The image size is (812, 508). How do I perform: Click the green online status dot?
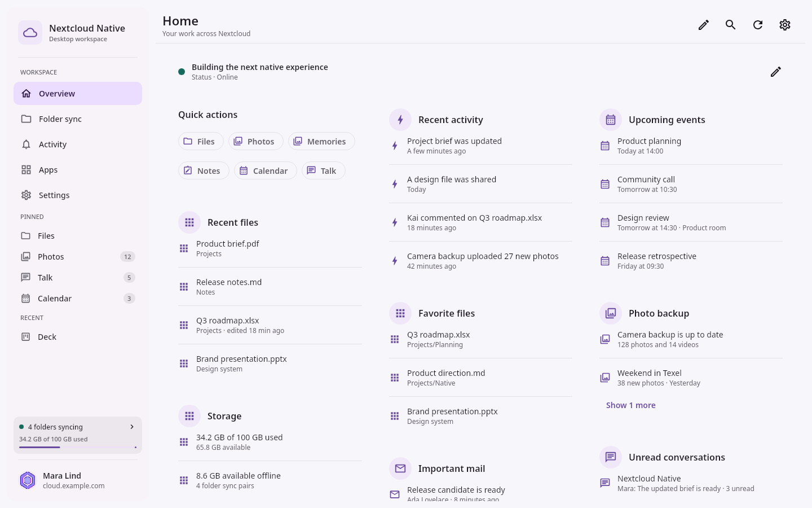click(182, 72)
